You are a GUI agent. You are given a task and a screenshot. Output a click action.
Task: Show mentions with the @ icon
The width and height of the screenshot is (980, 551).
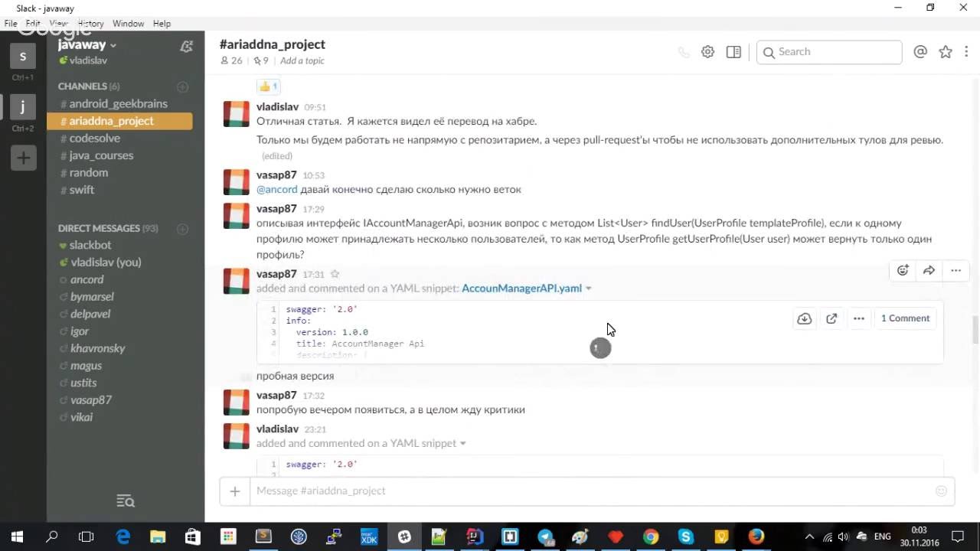[920, 52]
